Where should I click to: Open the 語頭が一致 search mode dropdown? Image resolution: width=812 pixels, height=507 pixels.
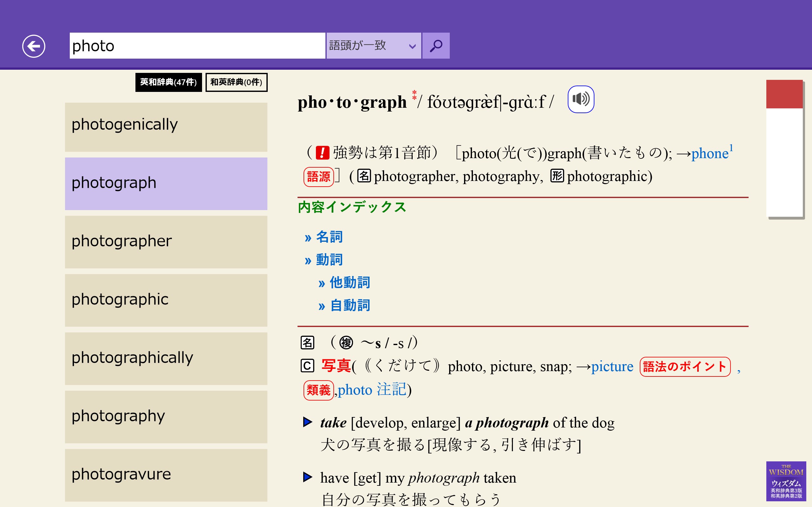373,46
